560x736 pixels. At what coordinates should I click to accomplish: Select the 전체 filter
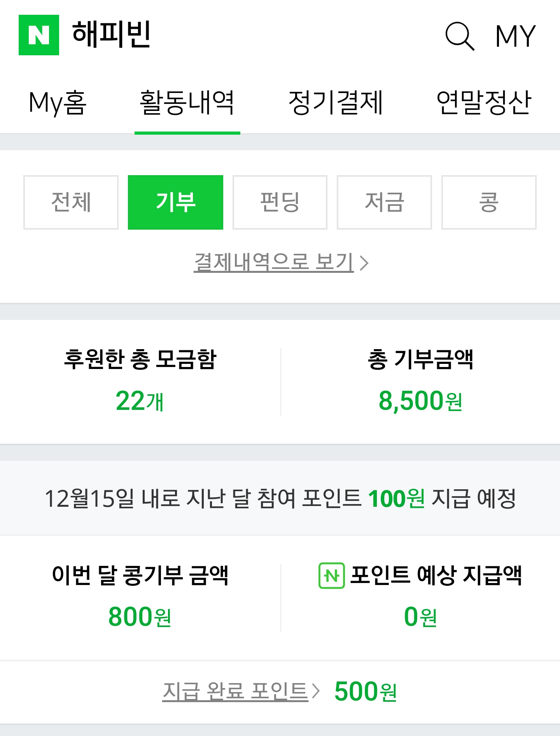[x=71, y=202]
